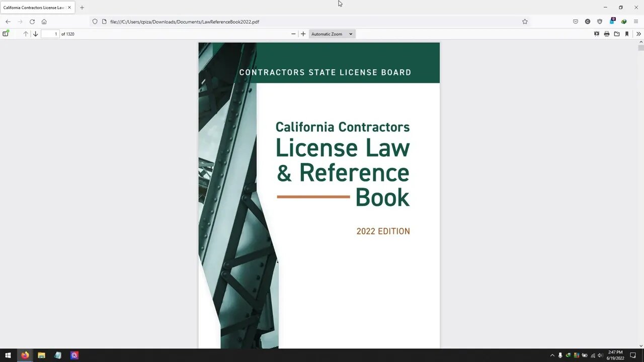
Task: Go to previous PDF page
Action: coord(26,34)
